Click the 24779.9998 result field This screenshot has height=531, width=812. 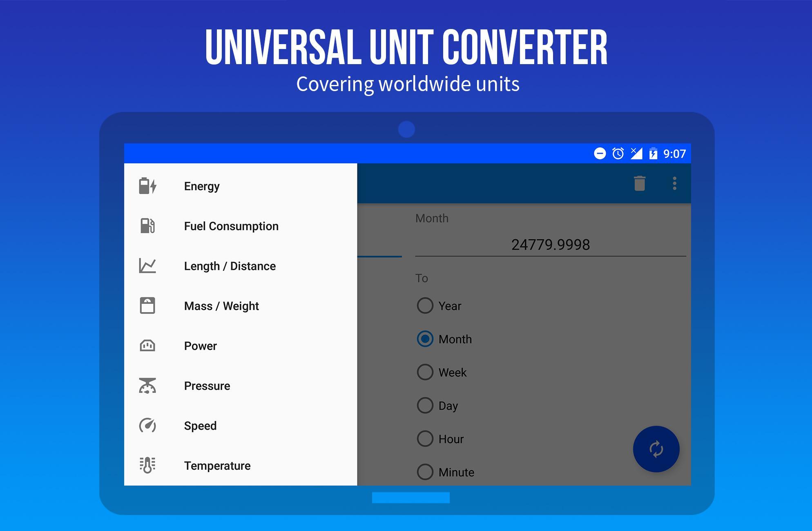[x=551, y=245]
